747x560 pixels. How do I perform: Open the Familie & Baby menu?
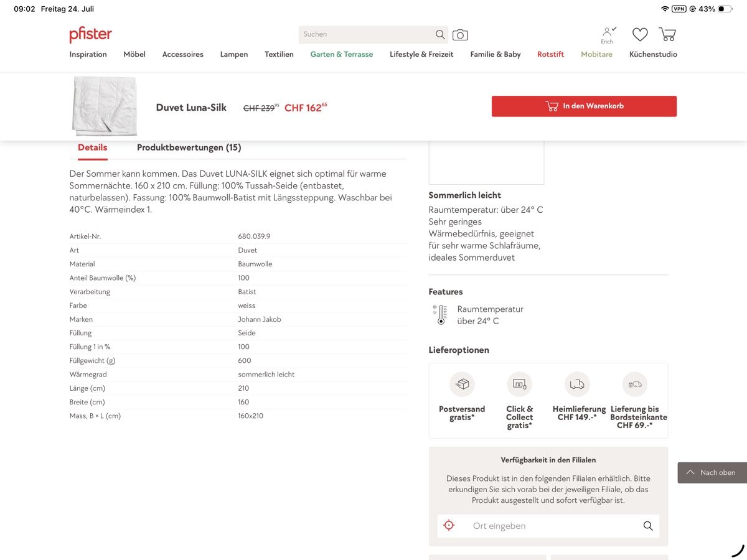[x=496, y=55]
